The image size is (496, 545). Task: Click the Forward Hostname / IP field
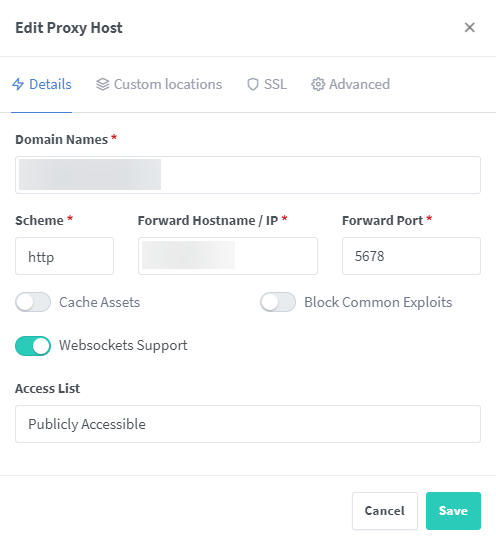pyautogui.click(x=228, y=256)
